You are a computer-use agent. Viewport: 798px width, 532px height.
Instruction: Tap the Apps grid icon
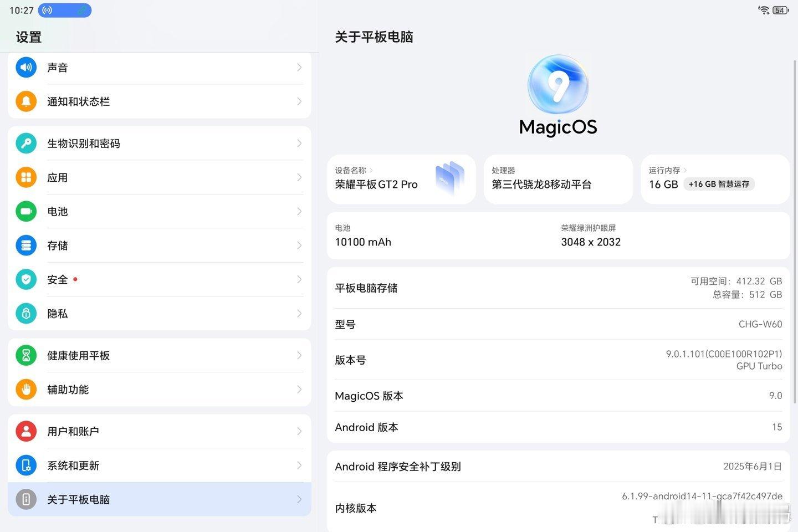(x=26, y=177)
